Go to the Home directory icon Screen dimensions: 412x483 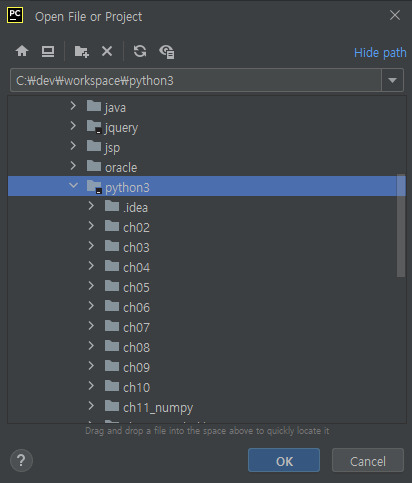click(22, 51)
